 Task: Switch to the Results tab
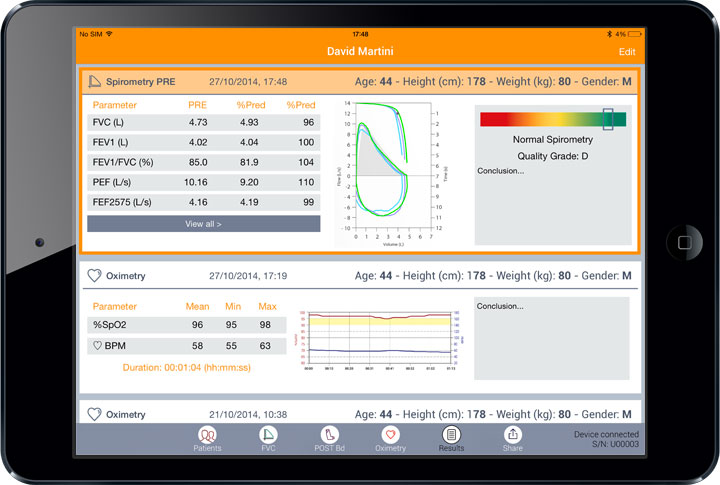coord(451,436)
